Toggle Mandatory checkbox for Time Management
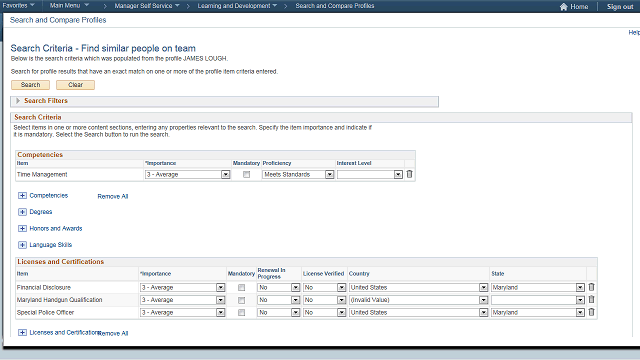The image size is (640, 360). pyautogui.click(x=247, y=174)
